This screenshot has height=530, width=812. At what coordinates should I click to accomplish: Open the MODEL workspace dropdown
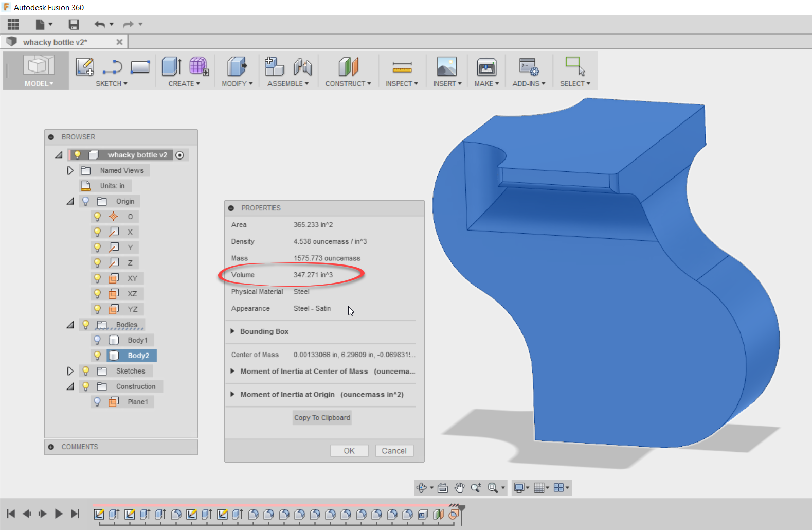point(39,83)
